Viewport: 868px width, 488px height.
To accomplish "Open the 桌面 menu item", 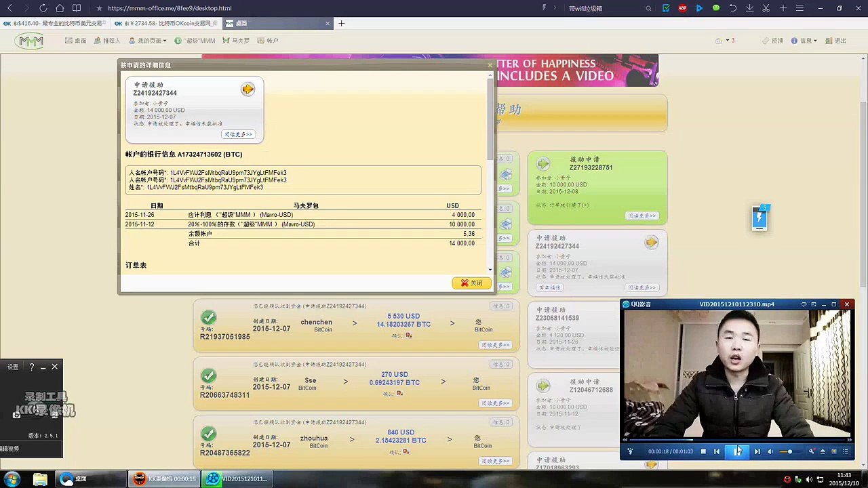I will [x=76, y=41].
